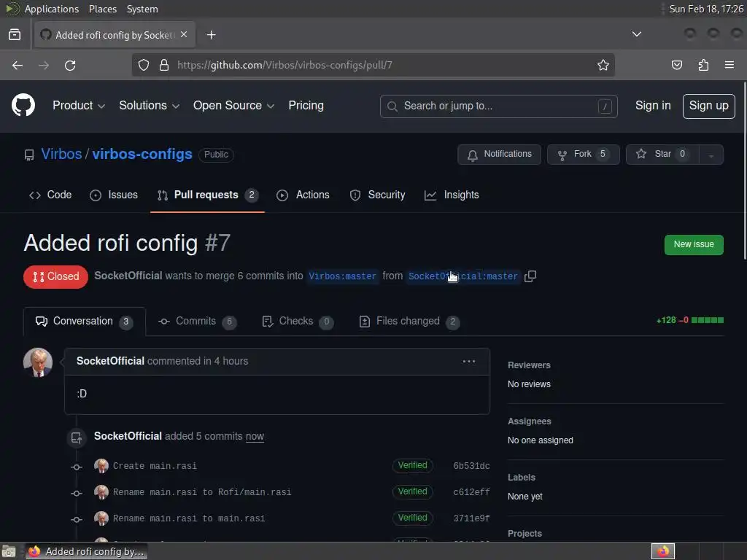Open the star list dropdown arrow
Image resolution: width=747 pixels, height=560 pixels.
711,155
